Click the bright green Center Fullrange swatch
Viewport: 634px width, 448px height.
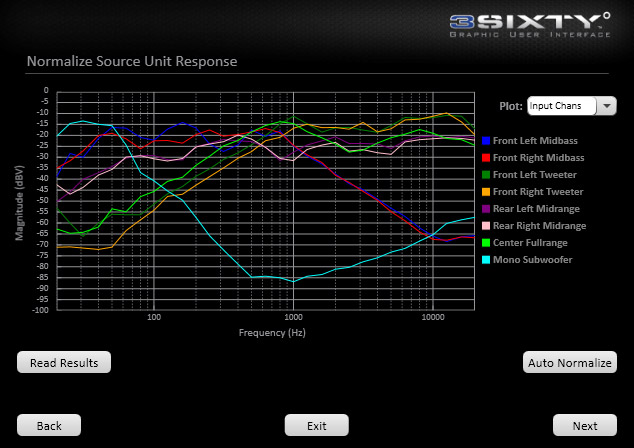(486, 243)
